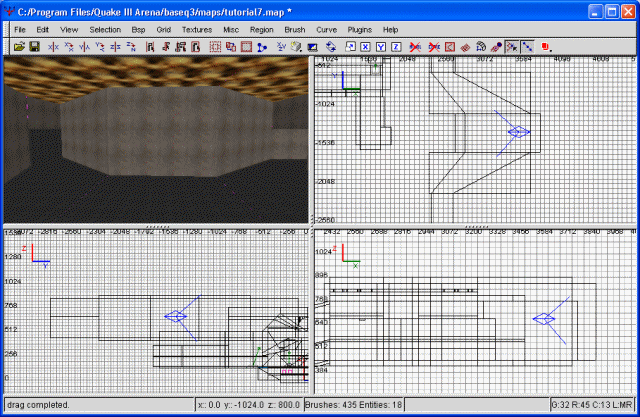The height and width of the screenshot is (417, 640).
Task: Open the Help menu
Action: (x=391, y=30)
